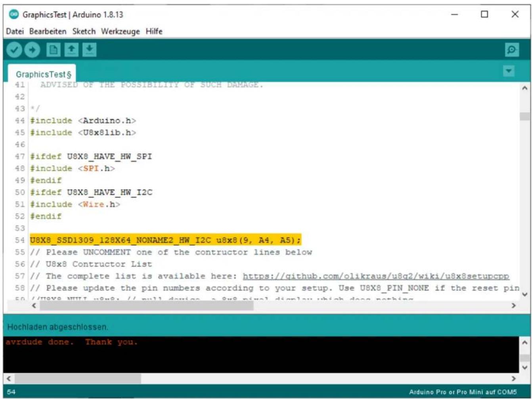
Task: Click the '#include <Wire.h>' line
Action: click(75, 204)
